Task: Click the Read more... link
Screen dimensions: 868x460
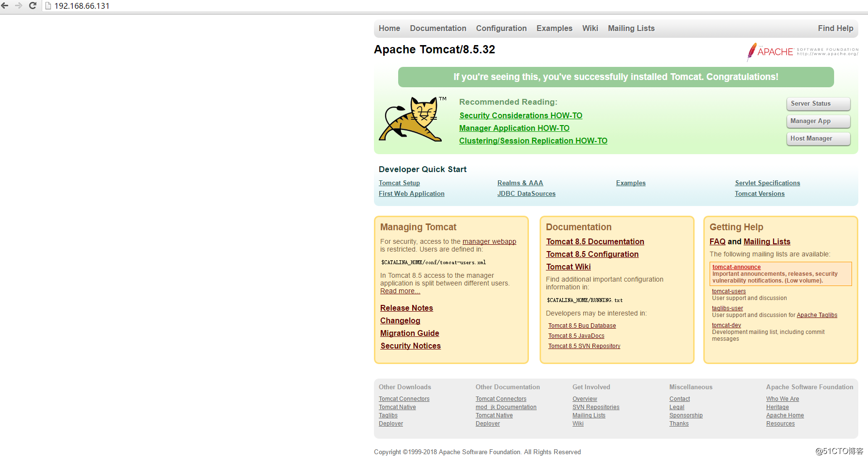Action: coord(400,291)
